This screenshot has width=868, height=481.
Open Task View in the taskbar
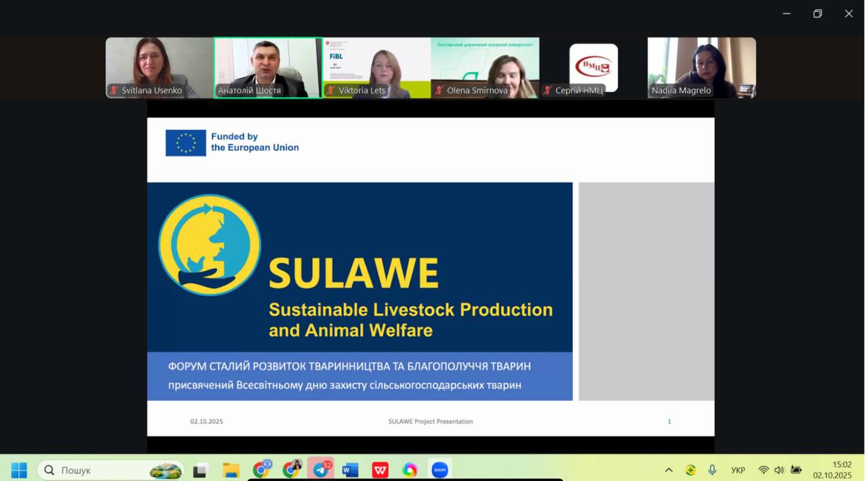click(x=201, y=469)
